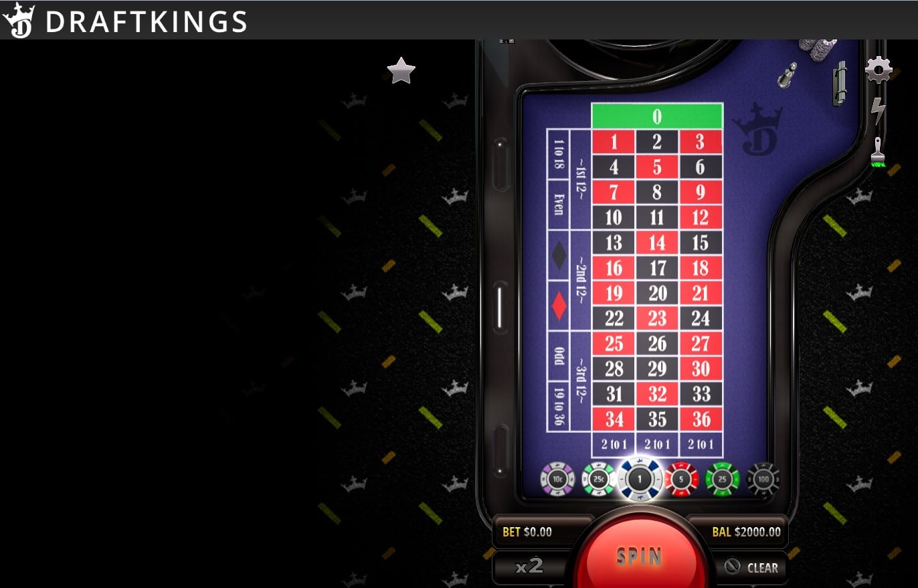Image resolution: width=918 pixels, height=588 pixels.
Task: Select the 10c purple chip
Action: tap(557, 479)
